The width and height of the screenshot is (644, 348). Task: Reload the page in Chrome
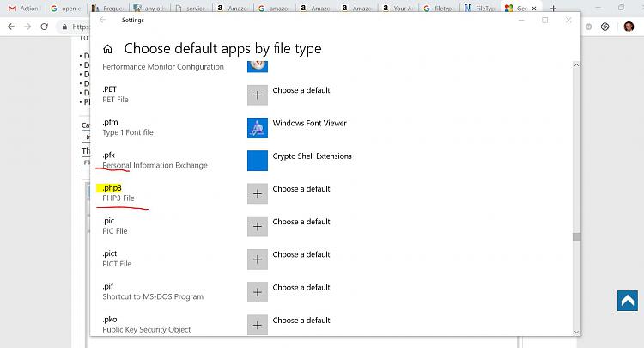coord(45,27)
